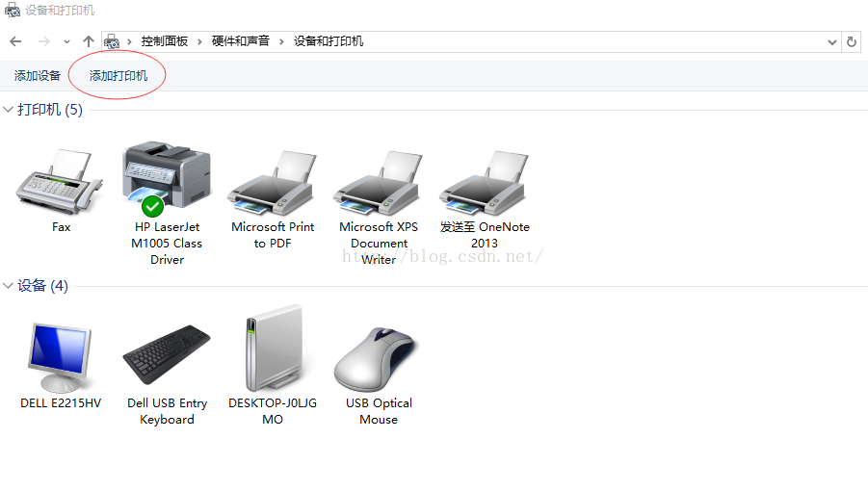Screen dimensions: 868x491
Task: Click "HP LaserJet M1005 Class Driver" label
Action: pos(167,244)
